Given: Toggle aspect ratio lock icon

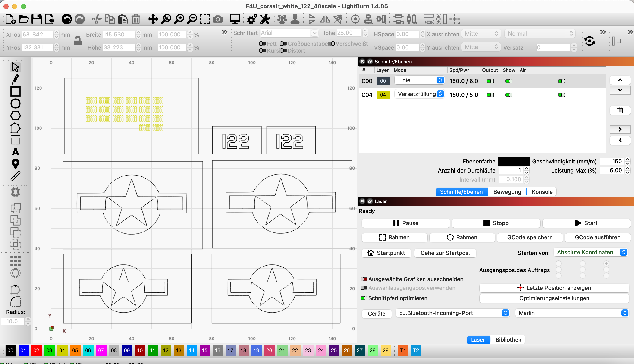Looking at the screenshot, I should coord(77,41).
